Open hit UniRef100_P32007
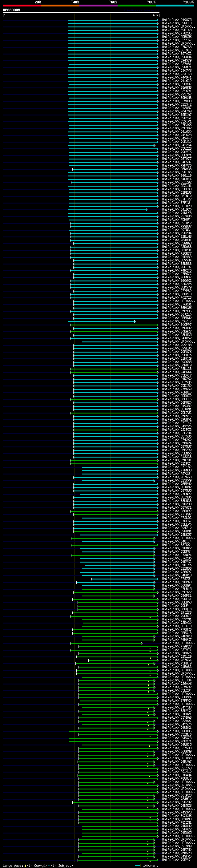This screenshot has height=868, width=197. click(177, 721)
